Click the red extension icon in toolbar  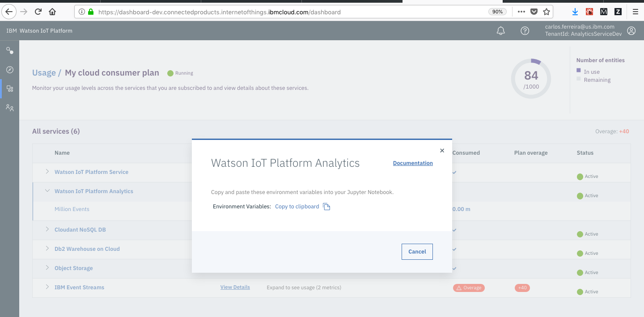(589, 12)
